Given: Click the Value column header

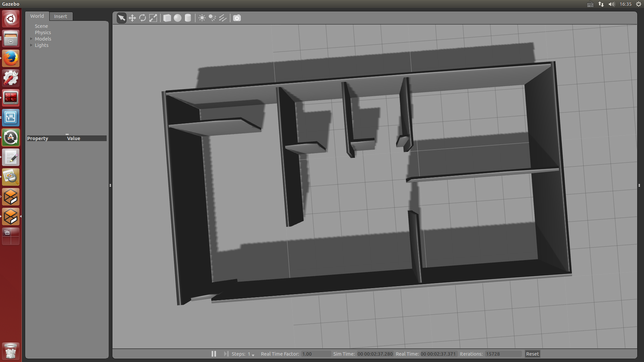Looking at the screenshot, I should (x=73, y=138).
